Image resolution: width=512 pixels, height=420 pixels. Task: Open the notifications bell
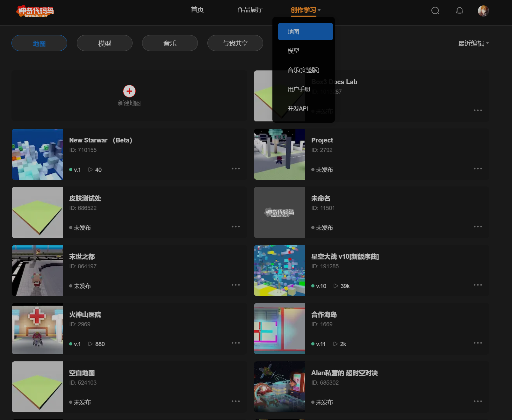point(459,11)
